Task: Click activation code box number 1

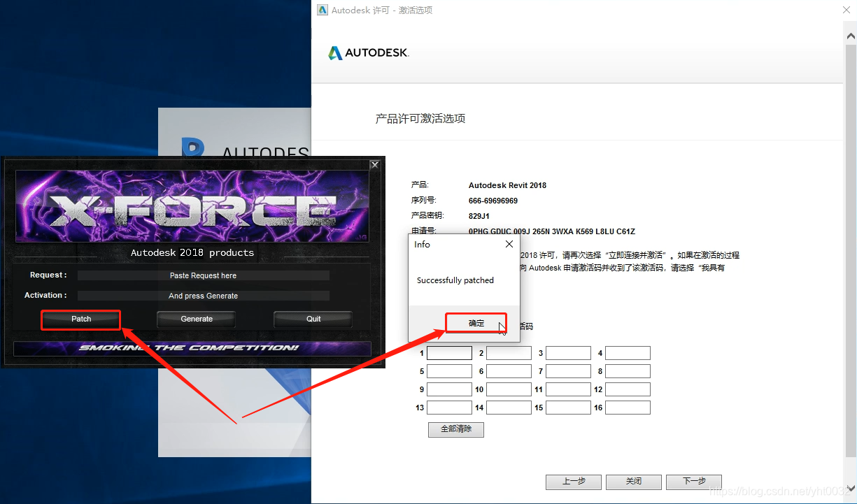Action: pos(449,353)
